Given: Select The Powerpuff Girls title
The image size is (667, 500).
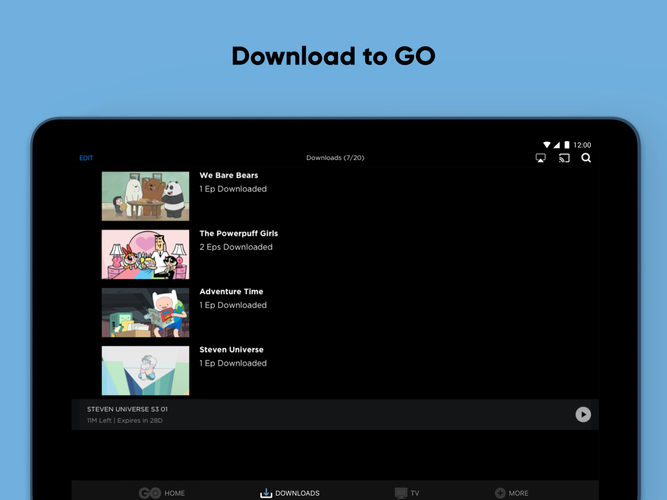Looking at the screenshot, I should tap(239, 233).
